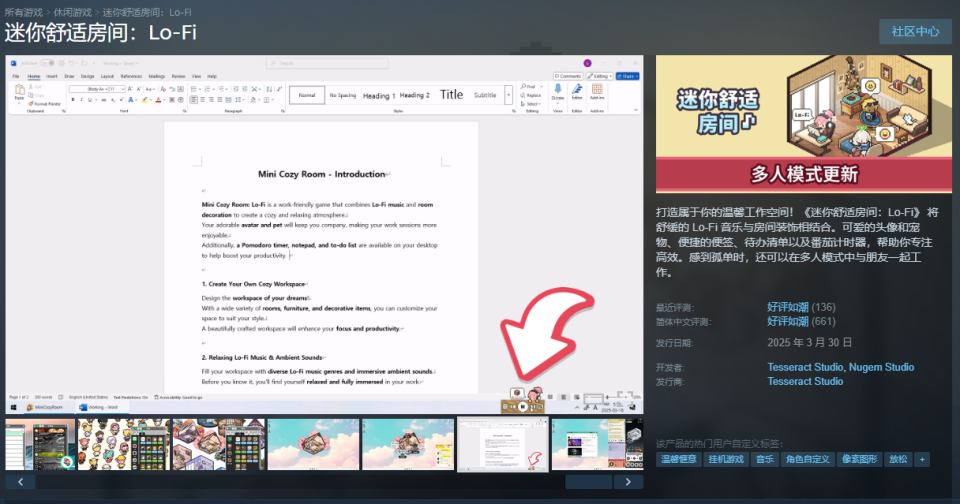This screenshot has height=504, width=960.
Task: Expand the styles gallery arrow in Word screenshot
Action: 508,95
